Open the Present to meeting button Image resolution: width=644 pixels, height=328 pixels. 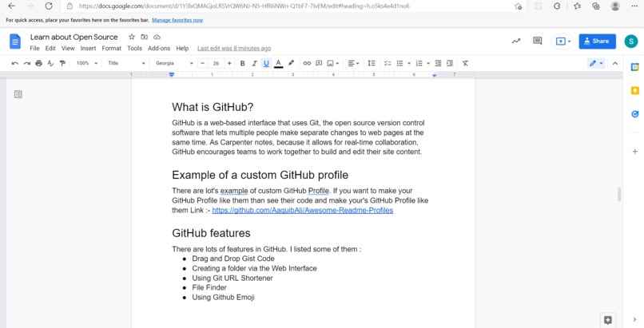[563, 41]
